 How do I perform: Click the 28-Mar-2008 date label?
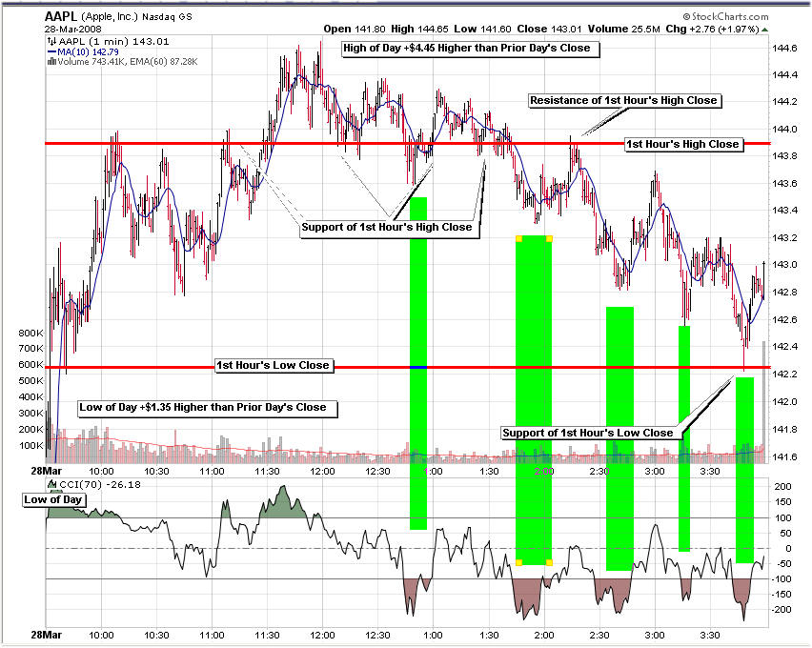pyautogui.click(x=73, y=29)
